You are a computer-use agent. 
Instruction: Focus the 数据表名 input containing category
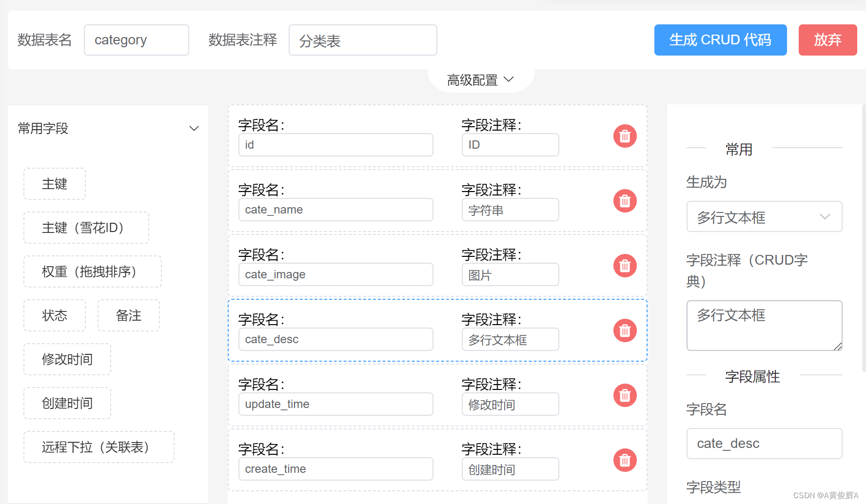(x=137, y=40)
